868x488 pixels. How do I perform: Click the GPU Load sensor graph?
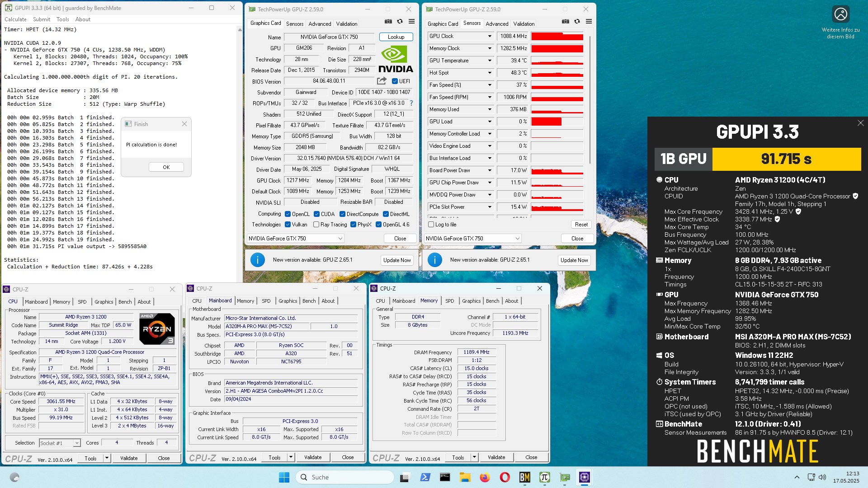pos(557,122)
